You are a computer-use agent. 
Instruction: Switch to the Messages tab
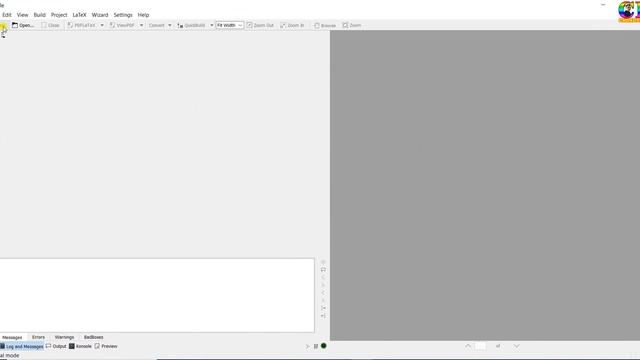pyautogui.click(x=12, y=337)
